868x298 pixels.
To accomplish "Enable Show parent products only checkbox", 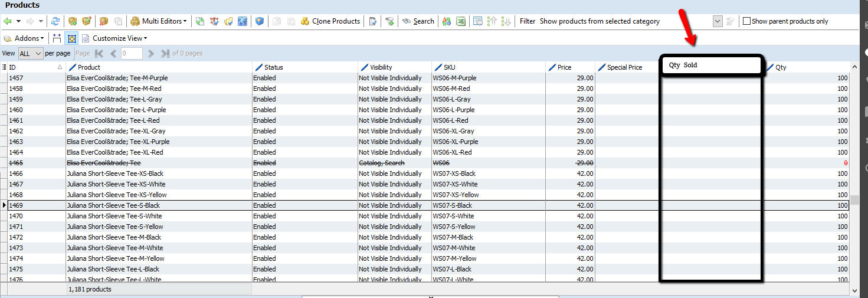I will 746,21.
